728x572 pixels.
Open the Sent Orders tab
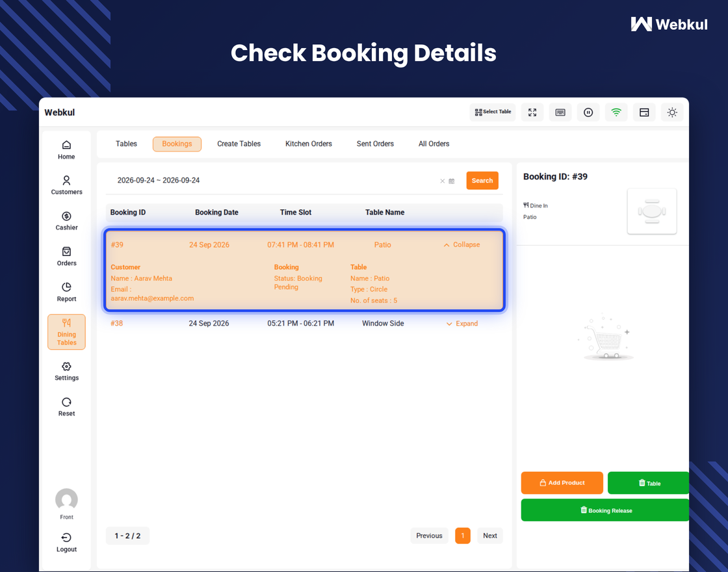[375, 144]
